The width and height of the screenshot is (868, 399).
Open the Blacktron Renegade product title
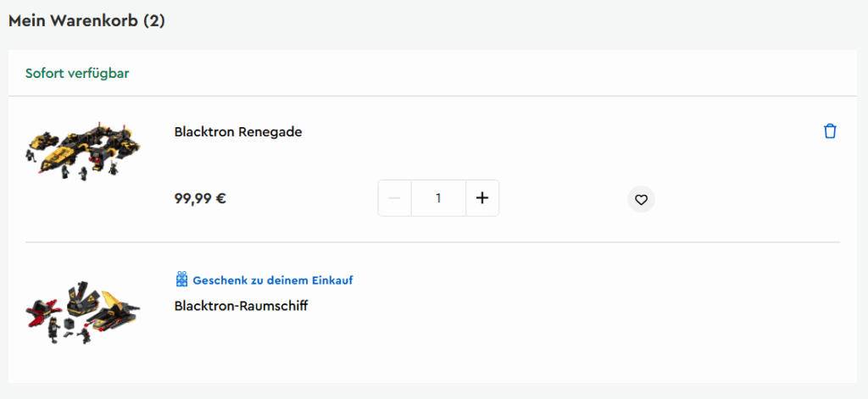[238, 132]
